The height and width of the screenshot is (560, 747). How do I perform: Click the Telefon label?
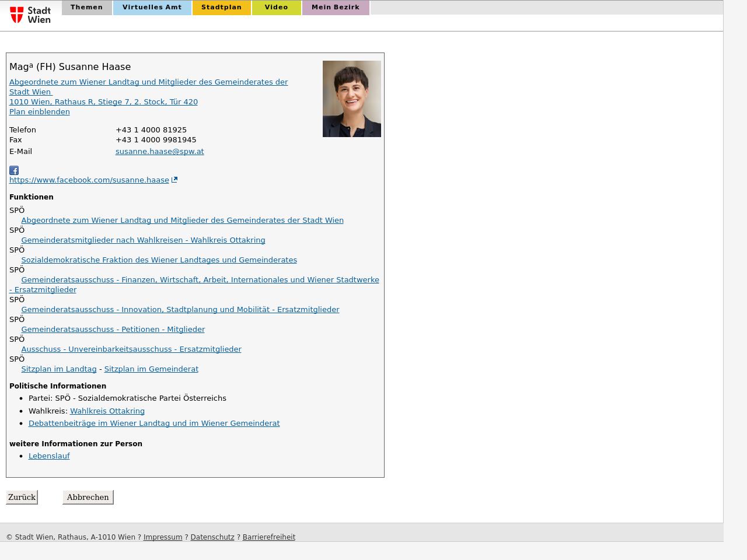pos(23,129)
